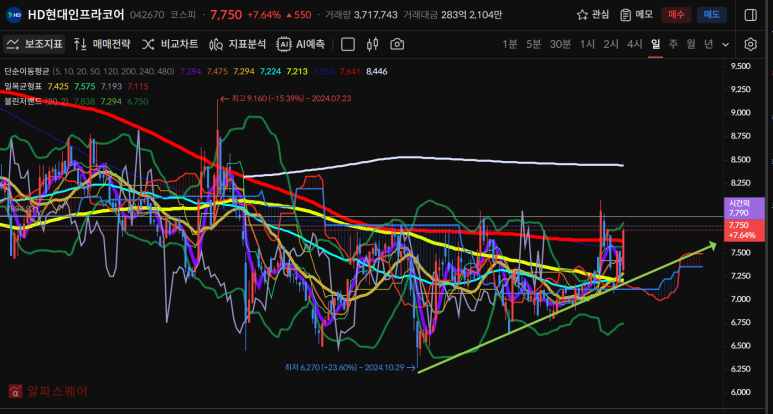Click 단순이동평균 indicator label
This screenshot has width=773, height=414.
(x=27, y=71)
